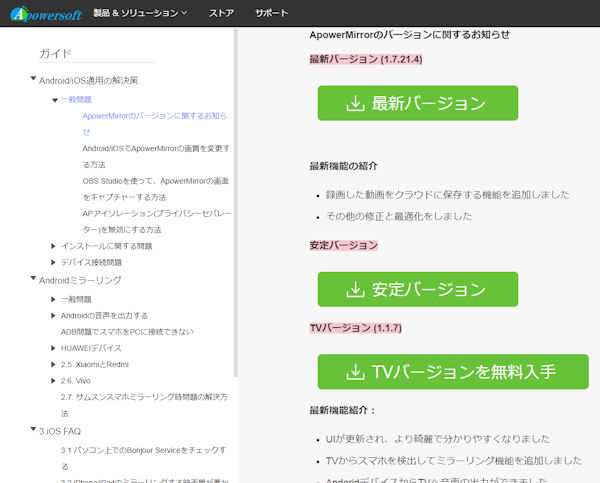Screen dimensions: 600x483
Task: Select the Androidミラーリング heading text
Action: pos(80,280)
